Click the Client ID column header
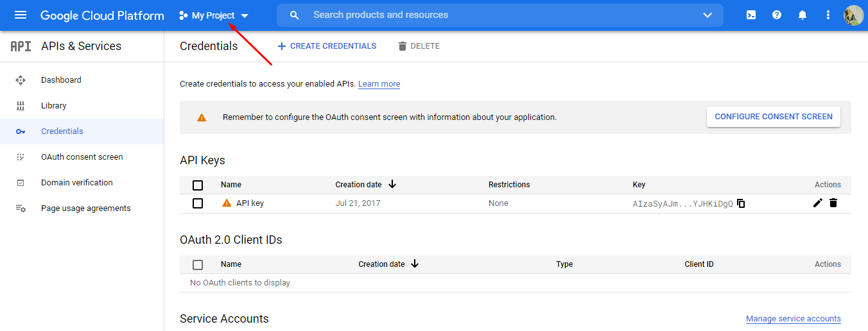 point(699,264)
